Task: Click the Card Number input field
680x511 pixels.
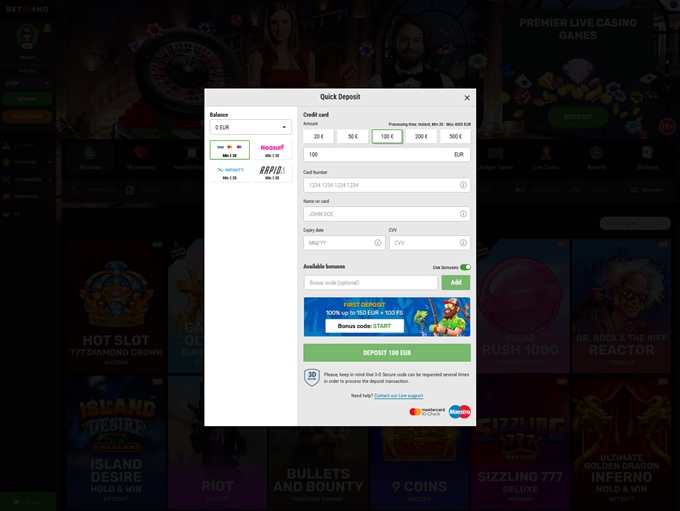Action: pyautogui.click(x=380, y=185)
